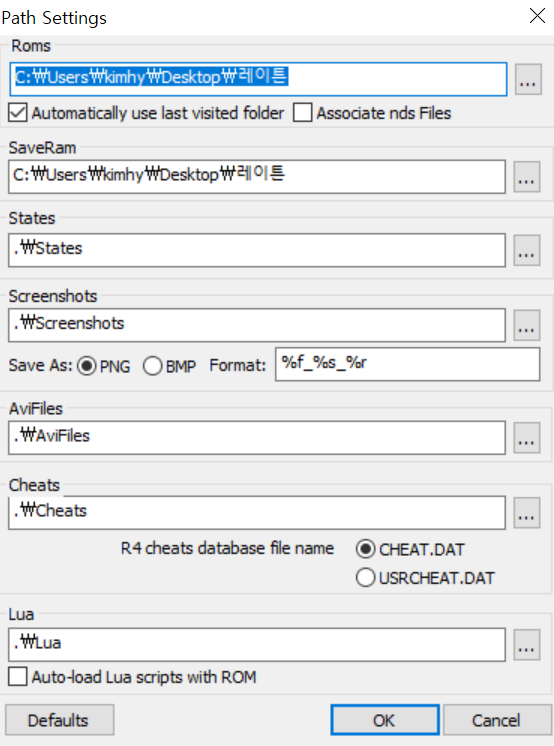Select PNG as screenshot save format
The image size is (554, 746).
click(87, 366)
